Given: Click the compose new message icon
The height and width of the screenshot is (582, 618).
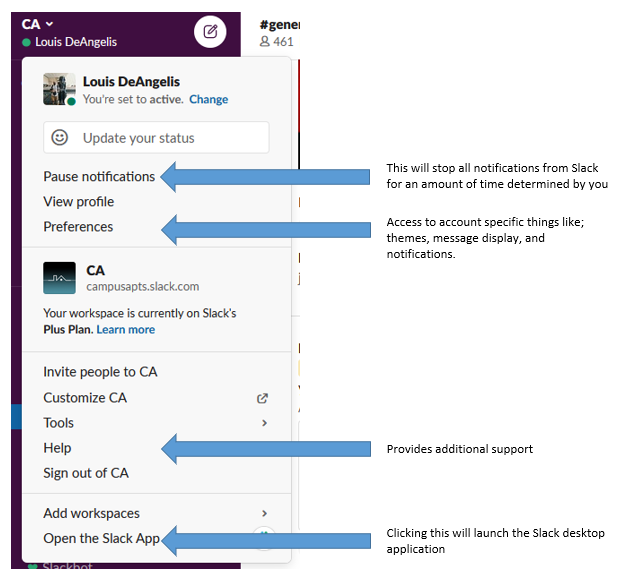Looking at the screenshot, I should [x=210, y=32].
